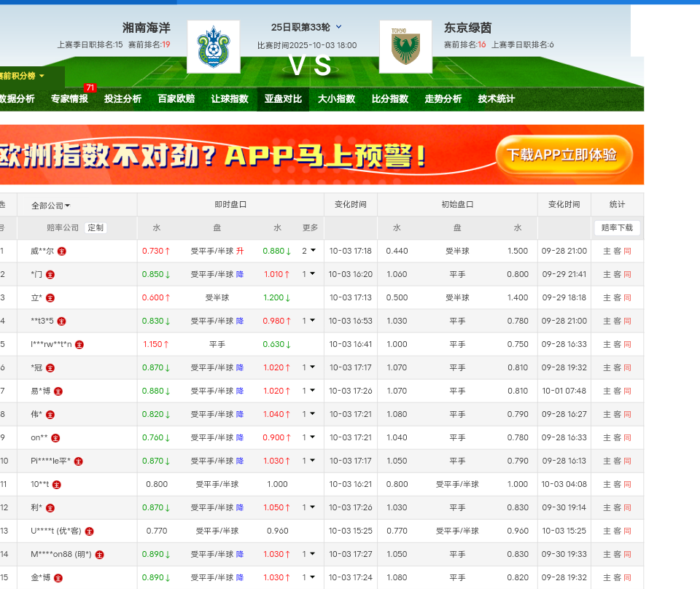Click red 主 badge beside 金*博

coord(58,577)
